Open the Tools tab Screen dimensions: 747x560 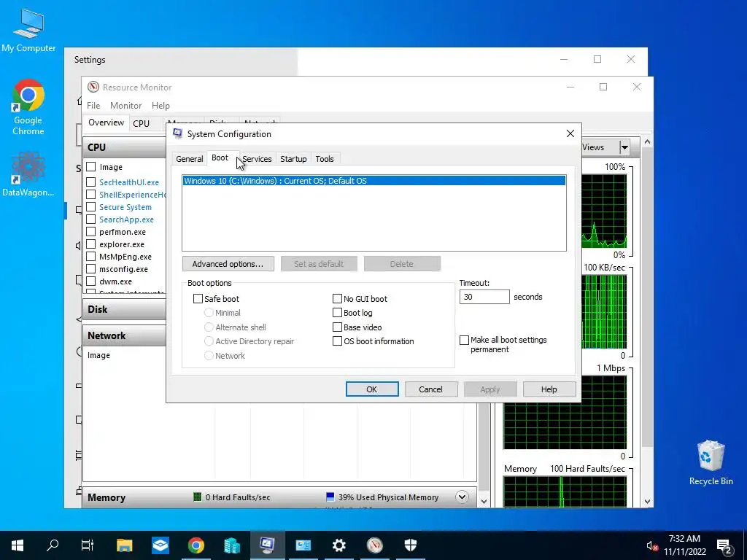click(325, 158)
